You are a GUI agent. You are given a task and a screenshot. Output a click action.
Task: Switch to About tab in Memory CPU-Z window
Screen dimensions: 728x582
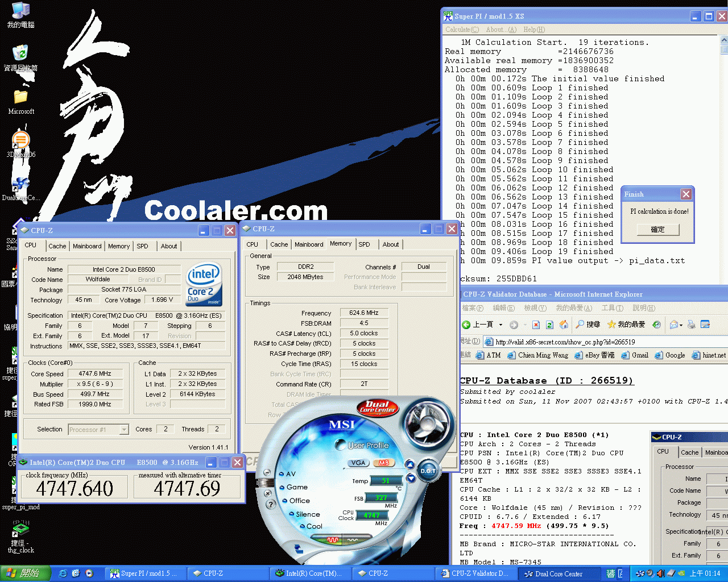[x=391, y=244]
